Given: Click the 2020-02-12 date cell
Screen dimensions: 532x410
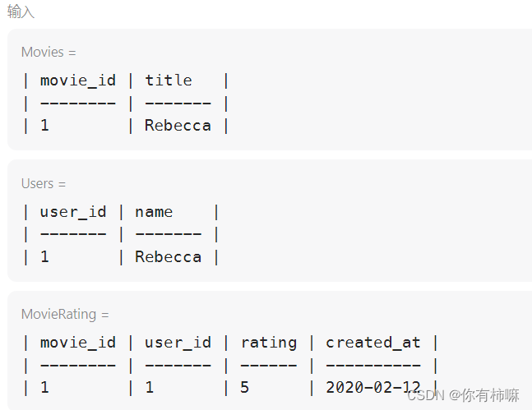Looking at the screenshot, I should pos(373,387).
